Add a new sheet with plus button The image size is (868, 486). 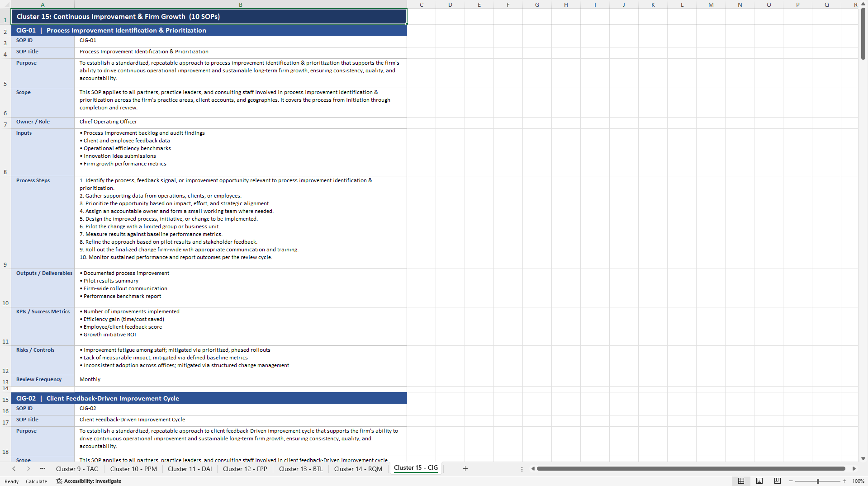coord(465,469)
